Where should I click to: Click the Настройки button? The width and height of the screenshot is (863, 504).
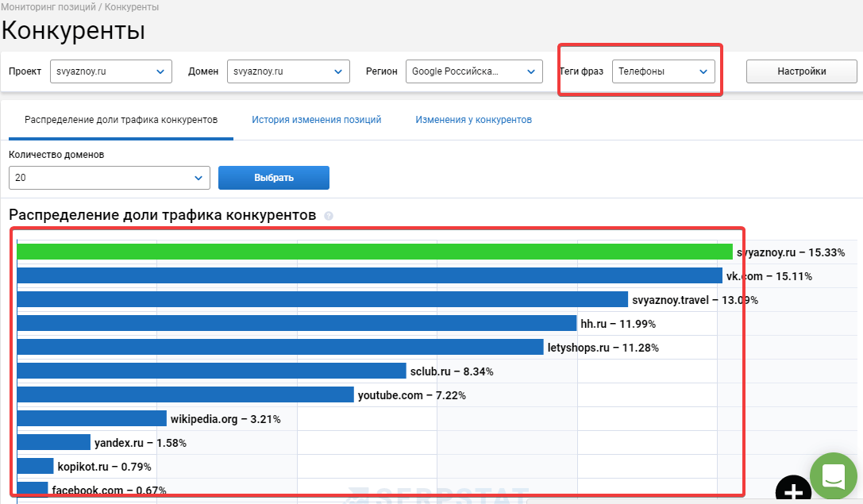[x=801, y=71]
